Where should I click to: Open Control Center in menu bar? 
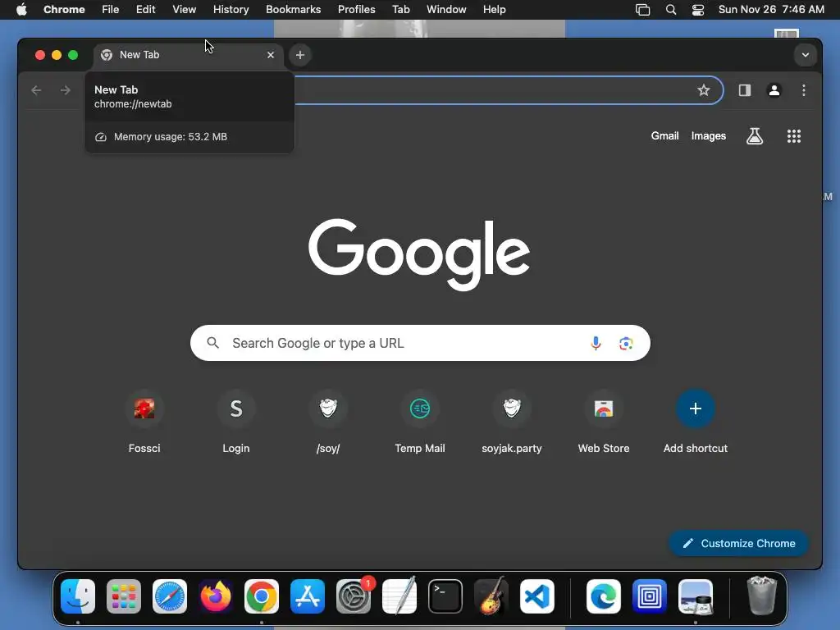coord(697,10)
